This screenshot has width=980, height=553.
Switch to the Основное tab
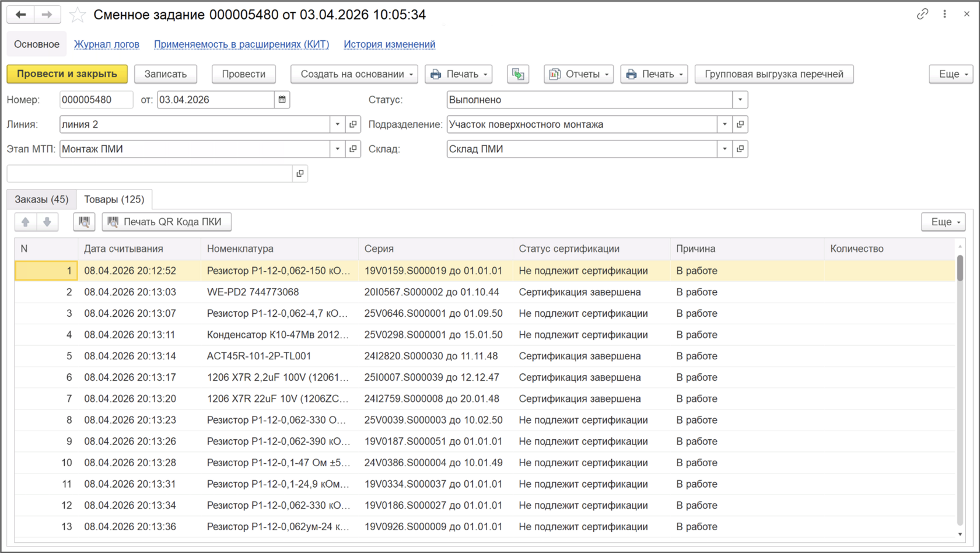coord(37,44)
